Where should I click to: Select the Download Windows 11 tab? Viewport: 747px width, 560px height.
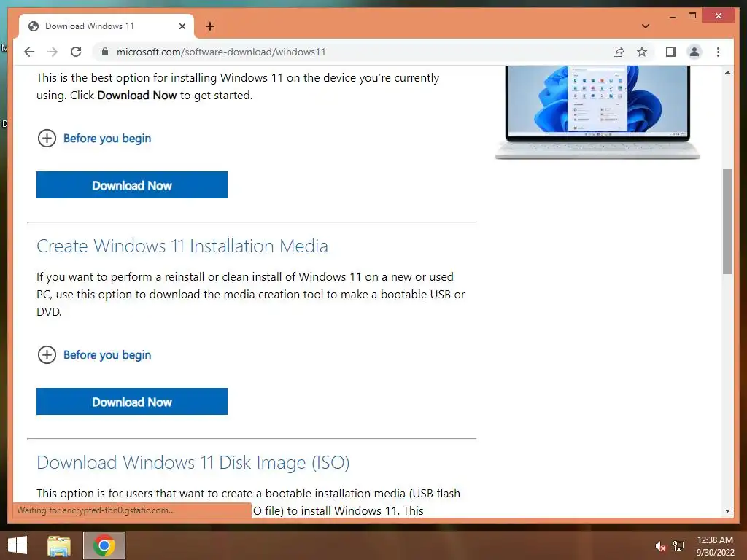107,26
